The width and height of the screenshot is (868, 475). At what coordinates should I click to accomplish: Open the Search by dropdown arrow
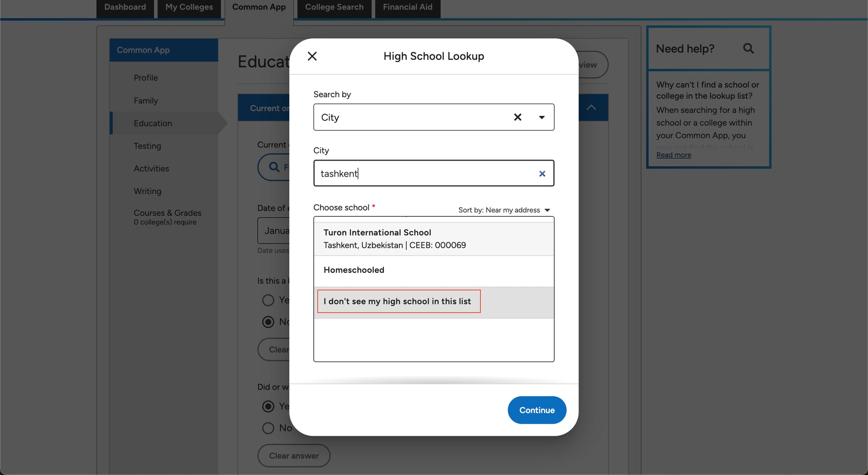click(x=542, y=117)
